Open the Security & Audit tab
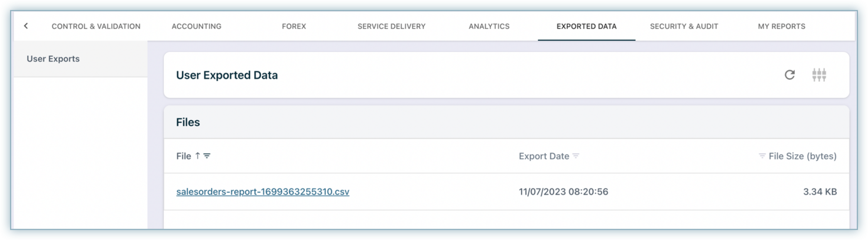The image size is (868, 240). (x=684, y=26)
